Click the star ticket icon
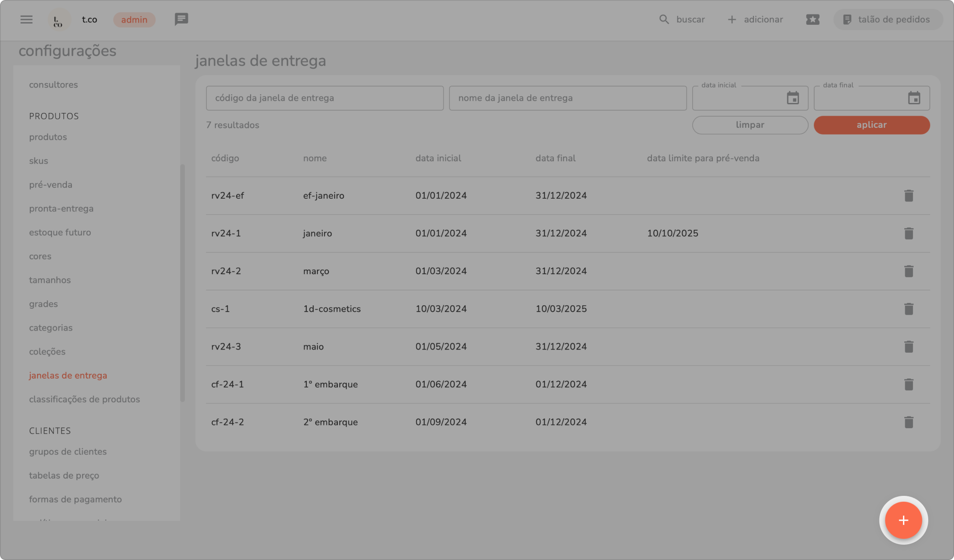Screen dimensions: 954x560 point(812,19)
